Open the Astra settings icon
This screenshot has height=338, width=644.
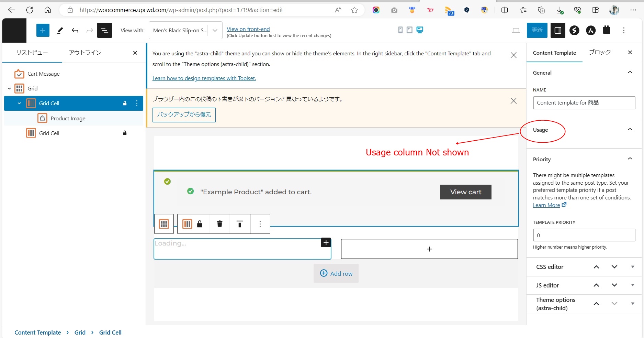pos(591,30)
